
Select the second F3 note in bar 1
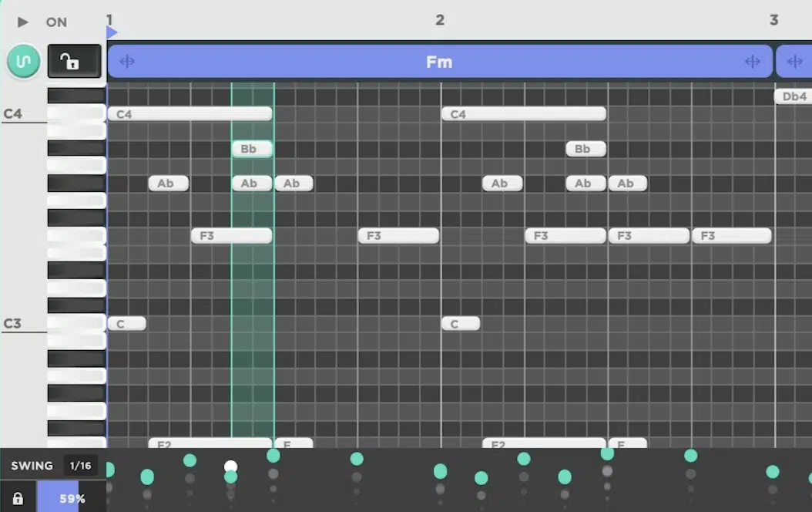398,236
